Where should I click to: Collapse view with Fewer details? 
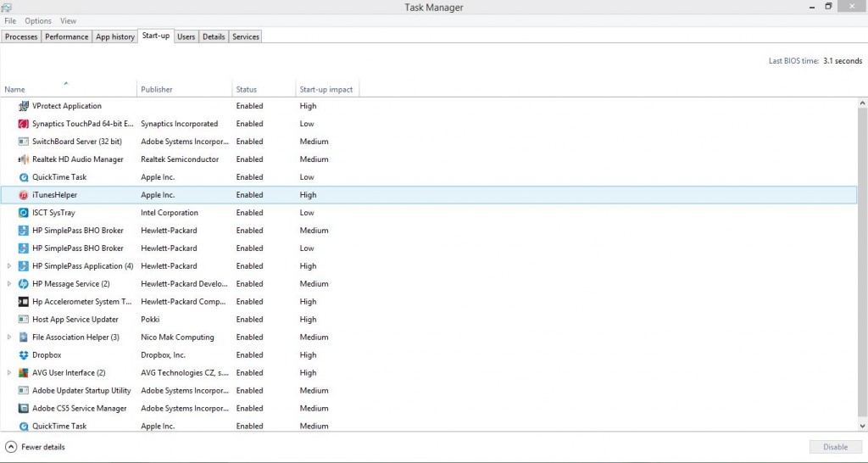pos(35,447)
